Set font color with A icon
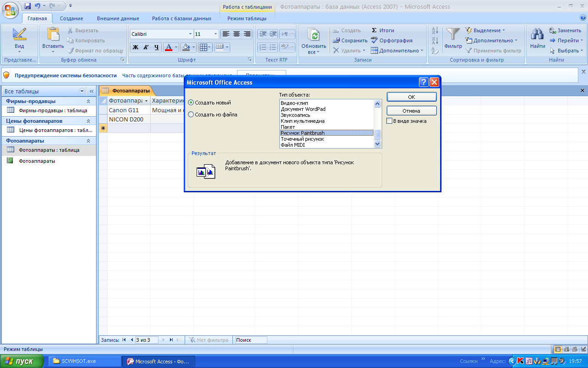The width and height of the screenshot is (588, 368). (x=169, y=47)
